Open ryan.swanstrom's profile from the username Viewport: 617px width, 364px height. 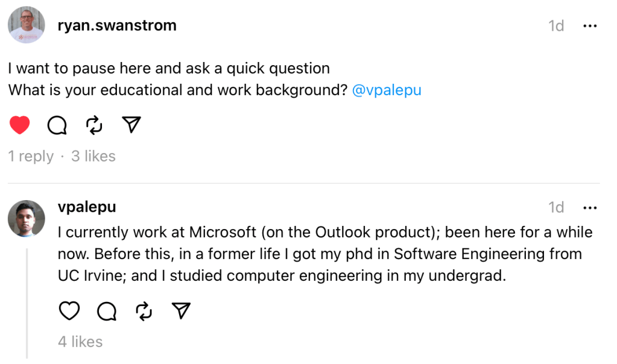click(117, 25)
